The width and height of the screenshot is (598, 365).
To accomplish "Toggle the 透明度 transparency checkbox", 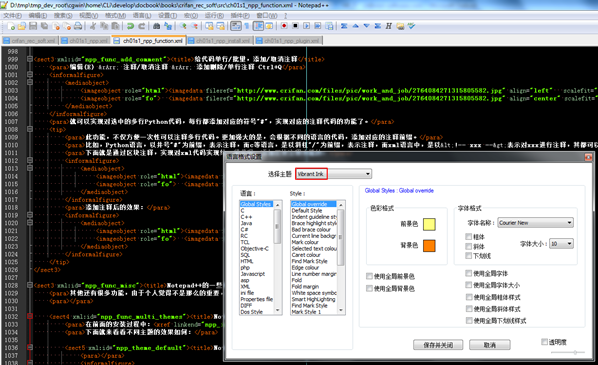I will (544, 342).
